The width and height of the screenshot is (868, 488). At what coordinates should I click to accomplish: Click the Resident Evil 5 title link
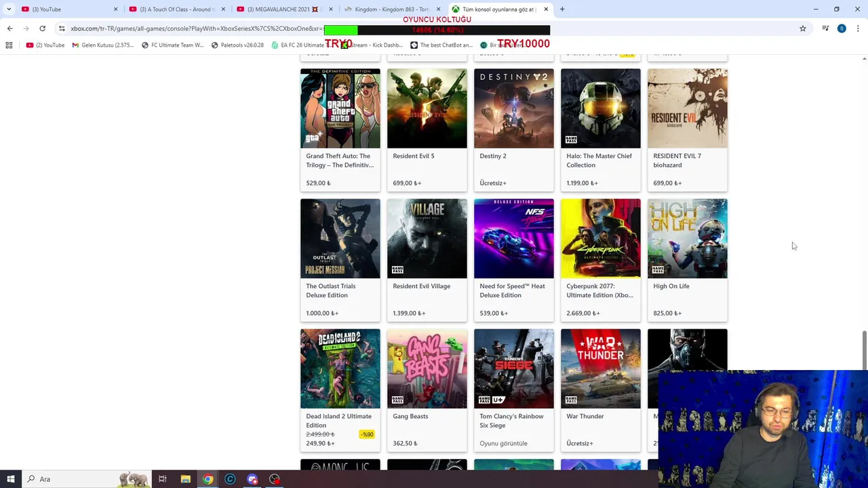click(414, 156)
